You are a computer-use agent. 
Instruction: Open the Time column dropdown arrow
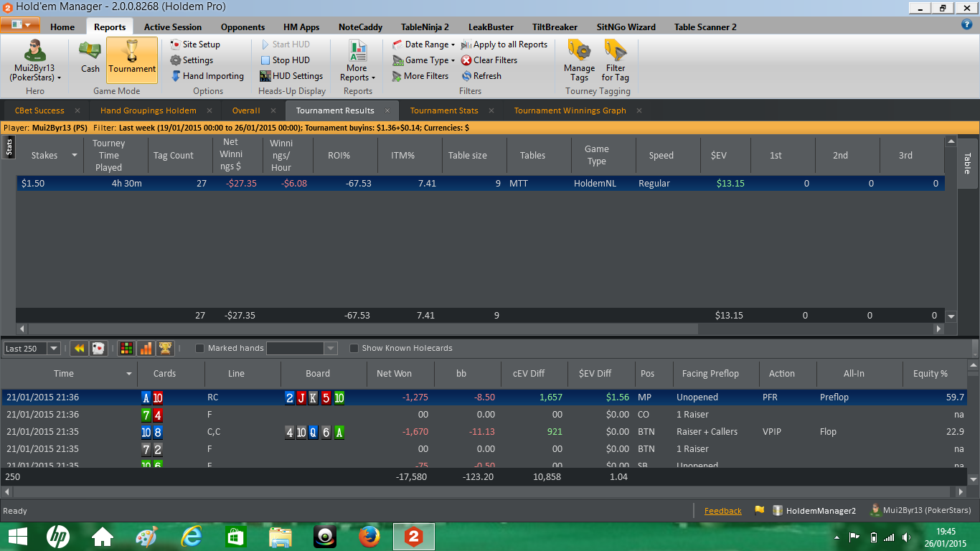point(129,374)
